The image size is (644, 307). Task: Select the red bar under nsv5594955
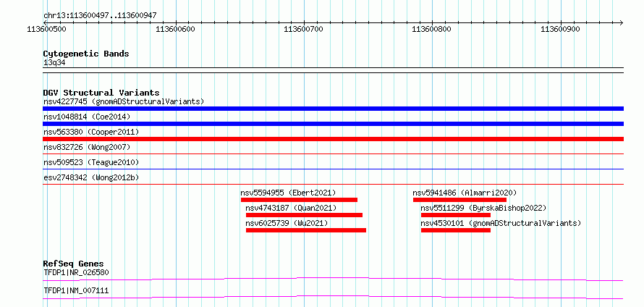point(299,200)
